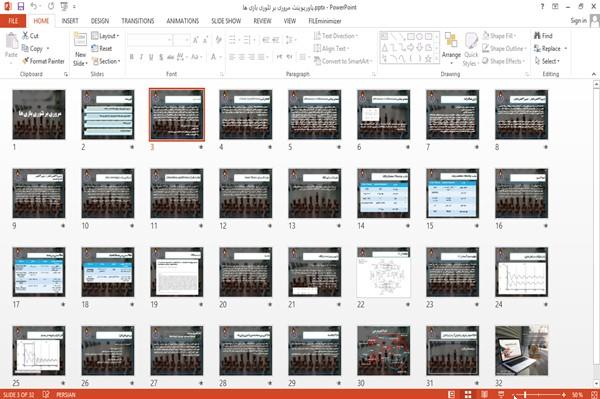
Task: Click the Replace button
Action: coord(550,48)
